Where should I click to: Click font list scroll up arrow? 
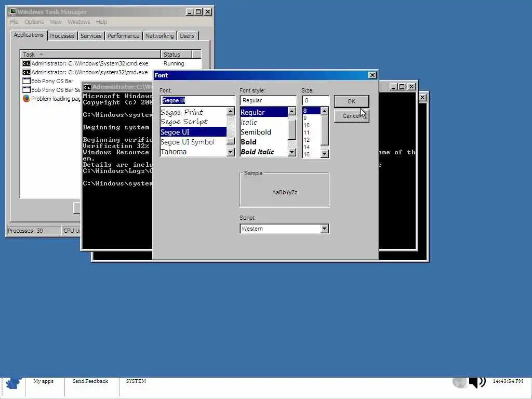(231, 111)
